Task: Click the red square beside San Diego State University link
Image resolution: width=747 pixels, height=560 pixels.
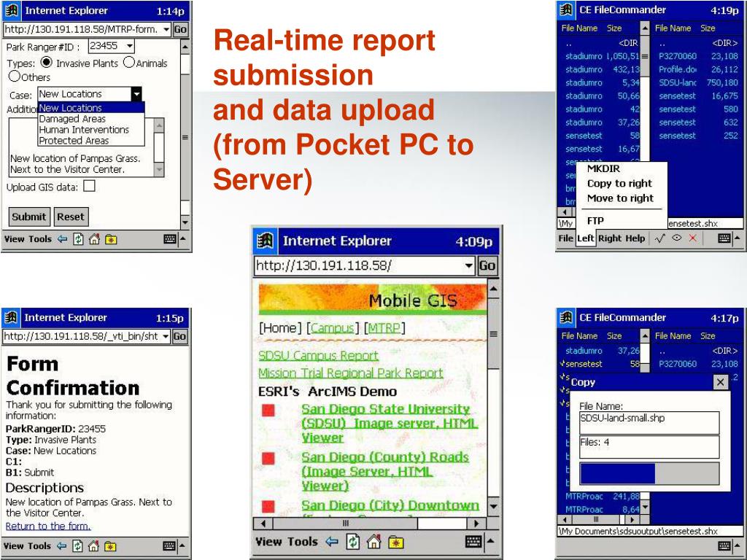Action: coord(268,410)
